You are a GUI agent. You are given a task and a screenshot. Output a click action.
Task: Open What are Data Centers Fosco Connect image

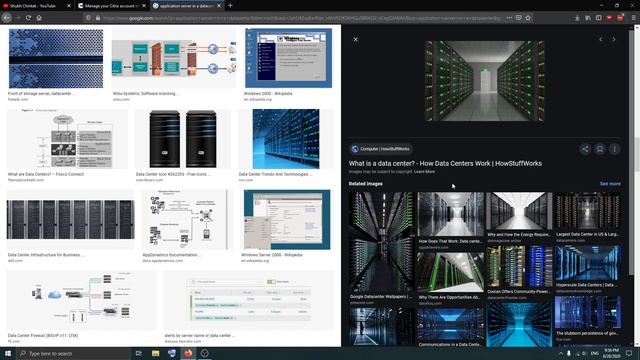coord(67,139)
